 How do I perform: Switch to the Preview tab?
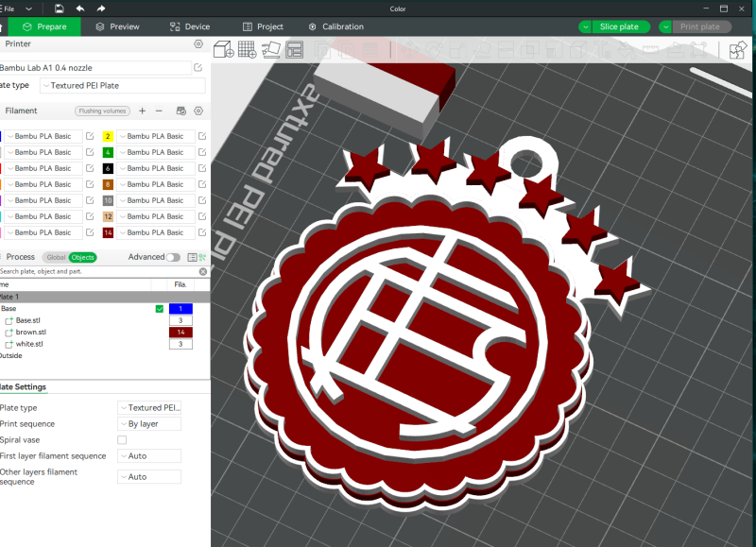coord(116,27)
